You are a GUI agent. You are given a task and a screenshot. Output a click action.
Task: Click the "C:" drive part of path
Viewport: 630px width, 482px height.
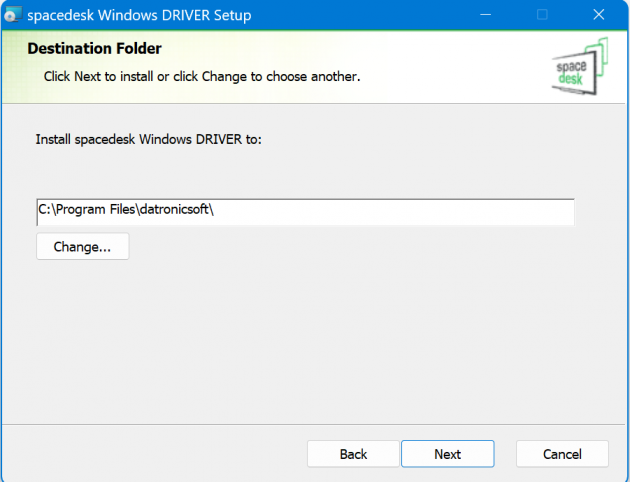coord(46,212)
